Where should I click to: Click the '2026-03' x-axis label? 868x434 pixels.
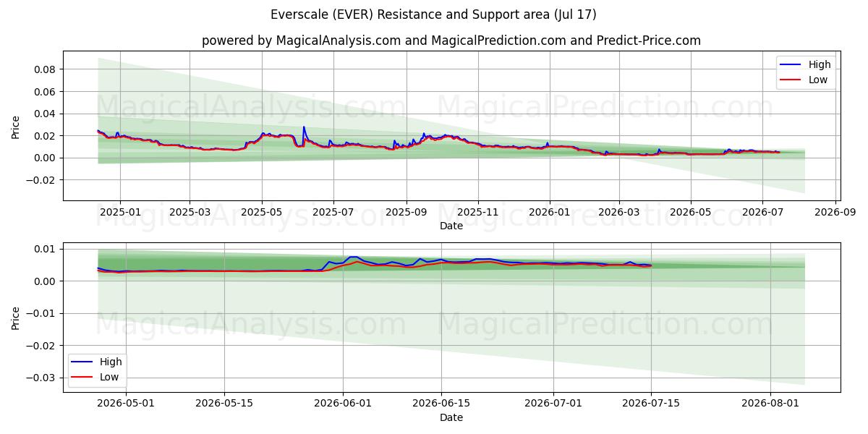click(x=619, y=213)
